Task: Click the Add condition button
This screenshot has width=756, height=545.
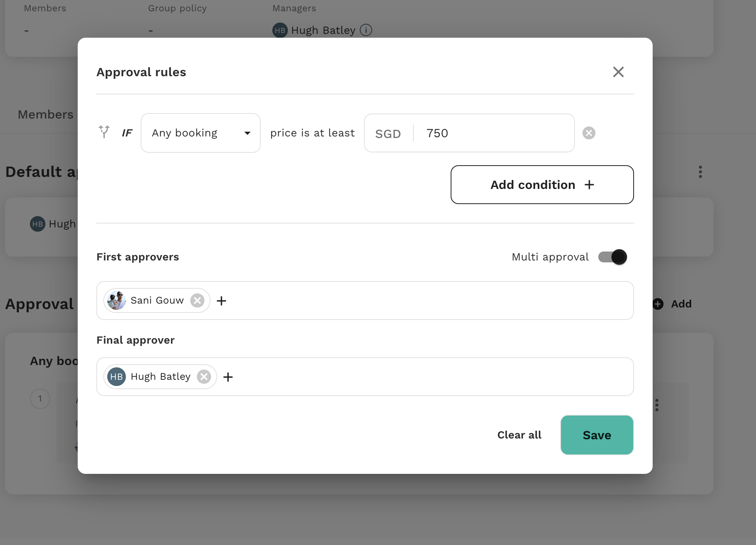Action: click(x=542, y=185)
